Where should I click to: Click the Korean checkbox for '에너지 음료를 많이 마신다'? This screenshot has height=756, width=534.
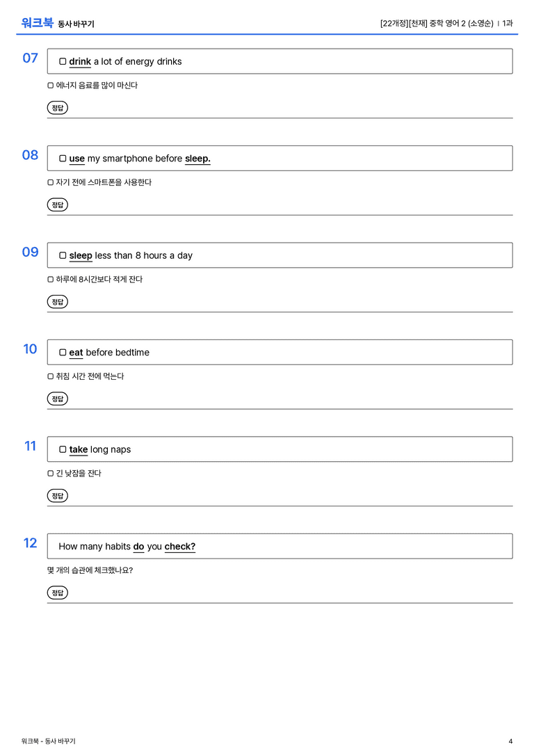tap(51, 86)
